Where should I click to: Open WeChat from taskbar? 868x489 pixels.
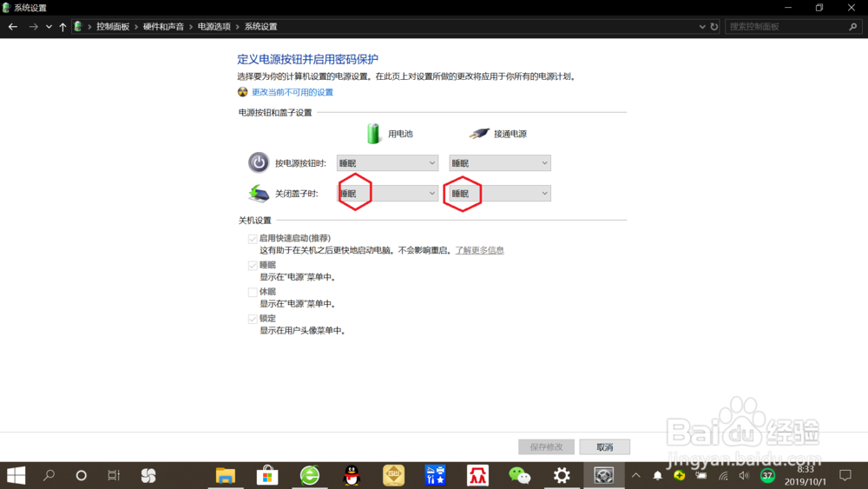(520, 475)
